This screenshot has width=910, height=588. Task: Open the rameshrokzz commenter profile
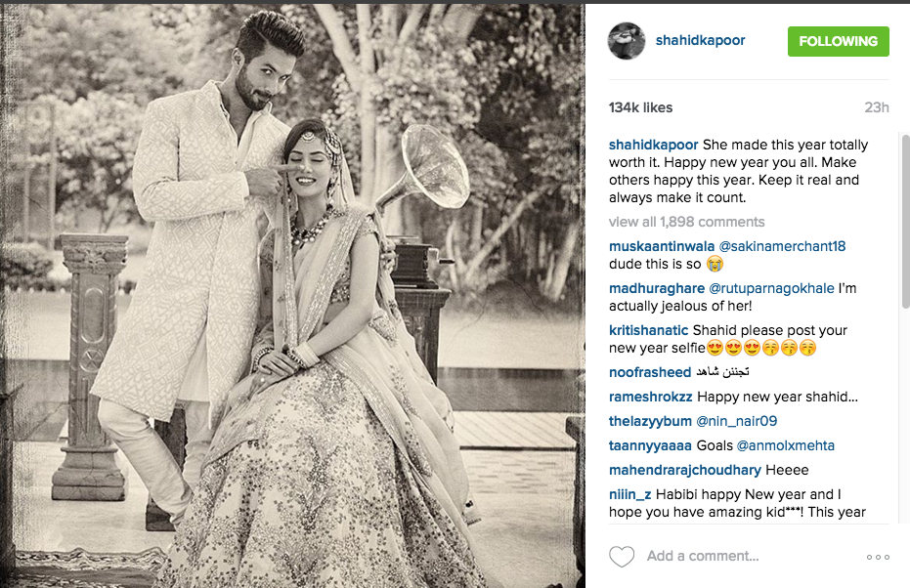point(651,397)
